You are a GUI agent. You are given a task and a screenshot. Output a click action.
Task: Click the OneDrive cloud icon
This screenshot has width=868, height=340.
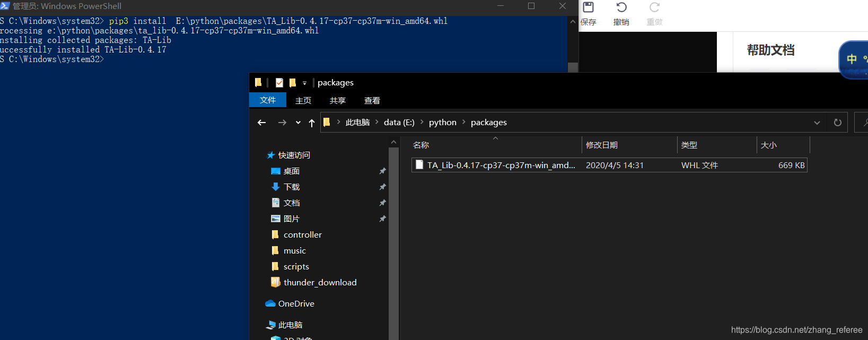(x=270, y=303)
